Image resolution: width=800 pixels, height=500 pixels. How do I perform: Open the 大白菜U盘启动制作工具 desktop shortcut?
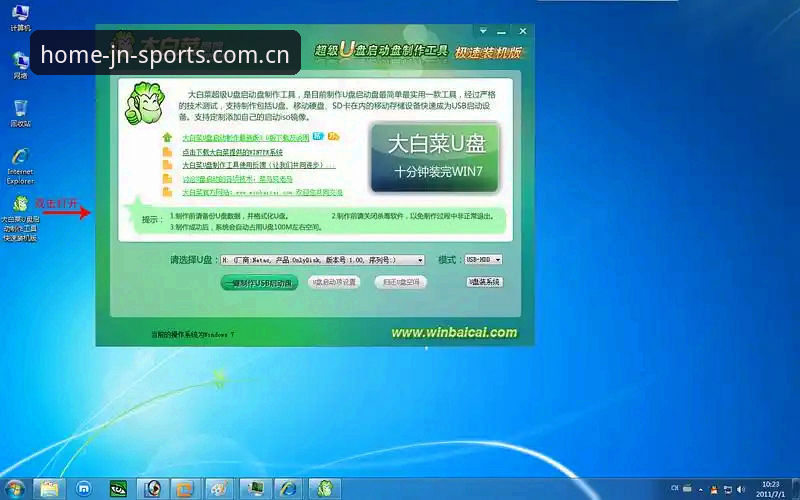[x=20, y=218]
